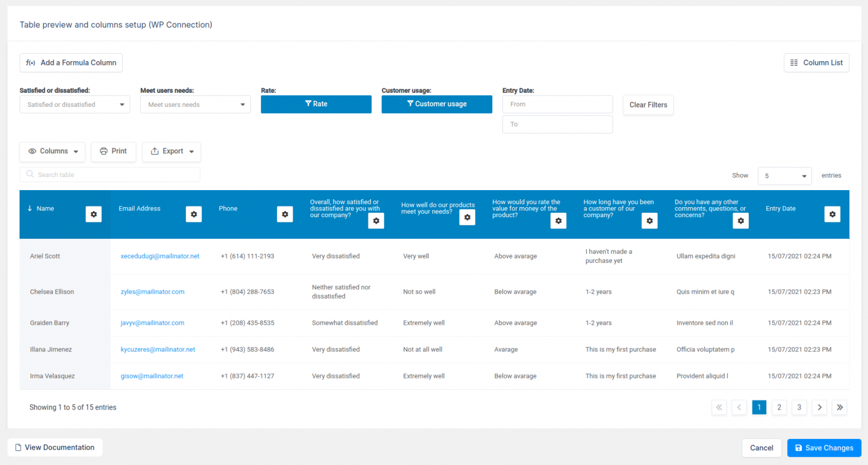Open the gear settings for Phone column
Screen dimensions: 868x465
[x=285, y=214]
